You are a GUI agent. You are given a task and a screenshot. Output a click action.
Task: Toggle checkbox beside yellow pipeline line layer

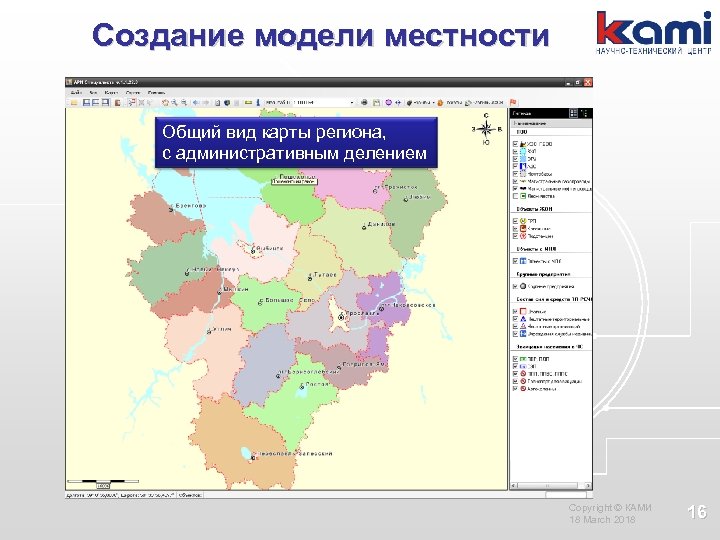point(515,182)
